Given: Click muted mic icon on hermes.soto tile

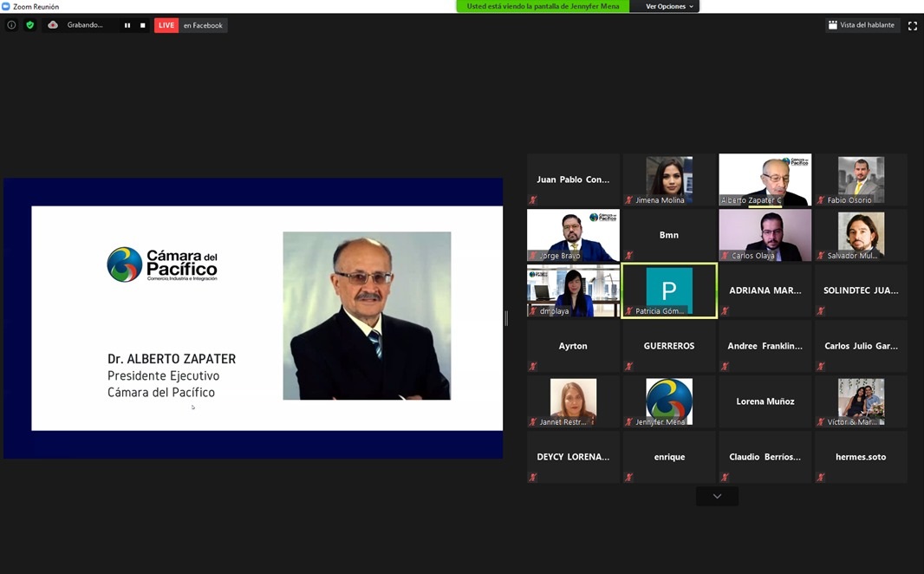Looking at the screenshot, I should pyautogui.click(x=821, y=477).
